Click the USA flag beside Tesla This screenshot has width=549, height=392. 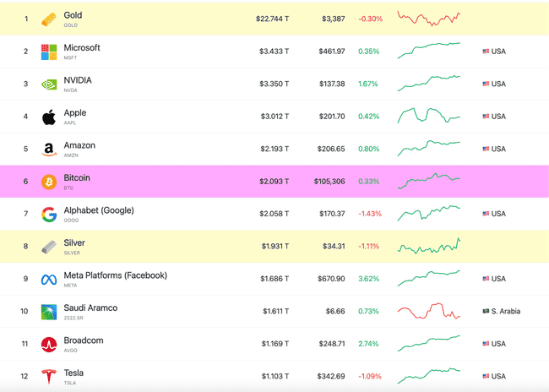[x=486, y=377]
